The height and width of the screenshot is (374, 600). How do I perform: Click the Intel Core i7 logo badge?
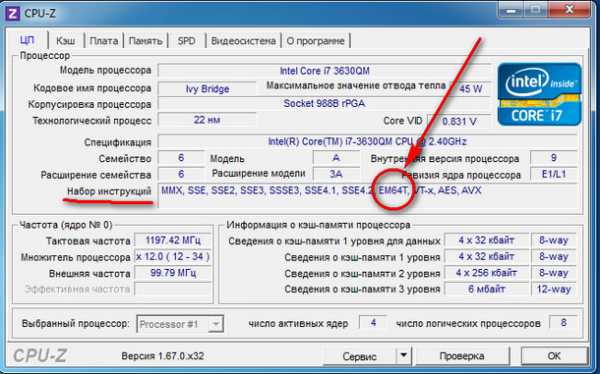coord(540,94)
